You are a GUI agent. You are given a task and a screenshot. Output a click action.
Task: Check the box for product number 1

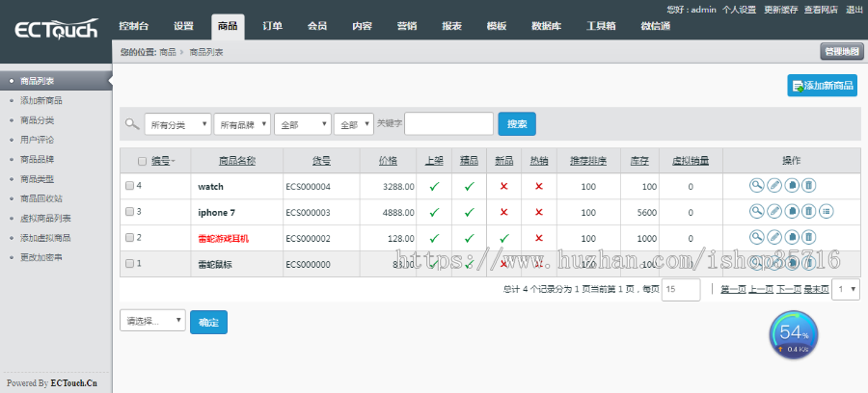pos(129,264)
